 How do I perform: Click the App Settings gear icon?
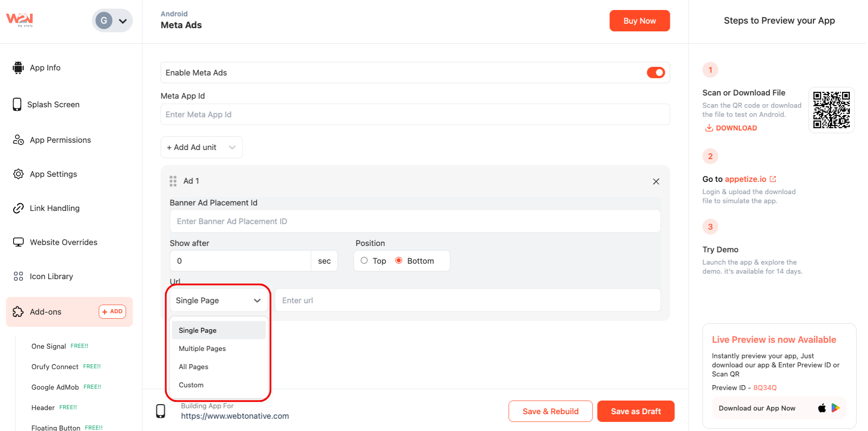pyautogui.click(x=18, y=174)
